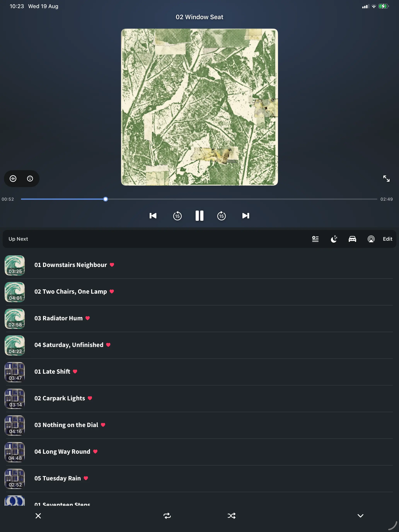Toggle shuffle mode

point(232,516)
